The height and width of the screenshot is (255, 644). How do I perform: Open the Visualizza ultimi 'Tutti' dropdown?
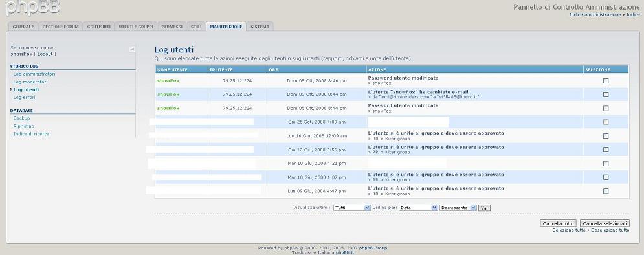coord(352,208)
